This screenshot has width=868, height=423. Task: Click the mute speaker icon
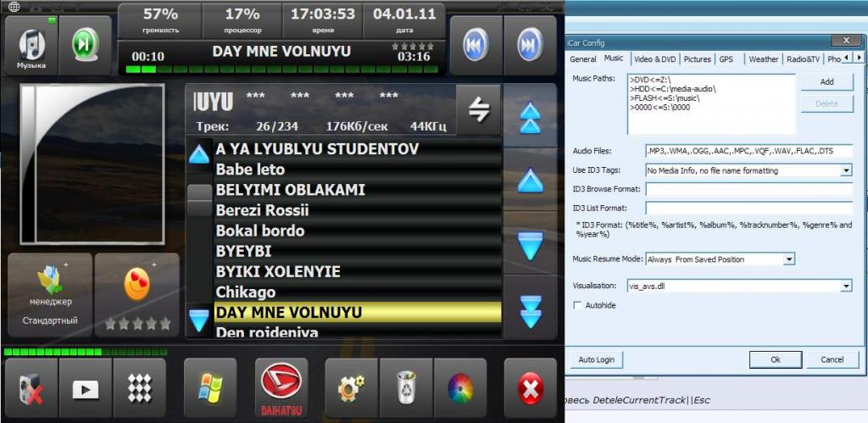click(x=31, y=389)
